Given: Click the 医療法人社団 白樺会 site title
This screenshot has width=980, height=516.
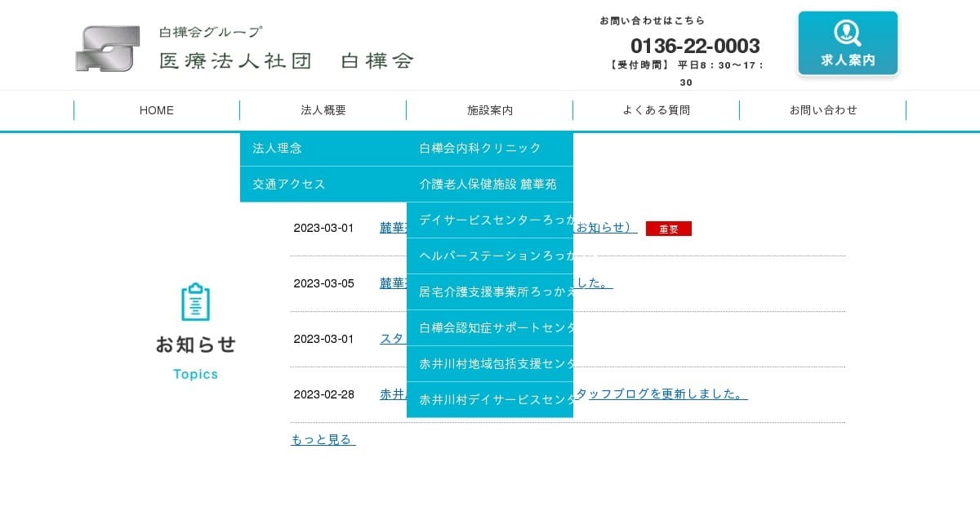Looking at the screenshot, I should point(287,60).
